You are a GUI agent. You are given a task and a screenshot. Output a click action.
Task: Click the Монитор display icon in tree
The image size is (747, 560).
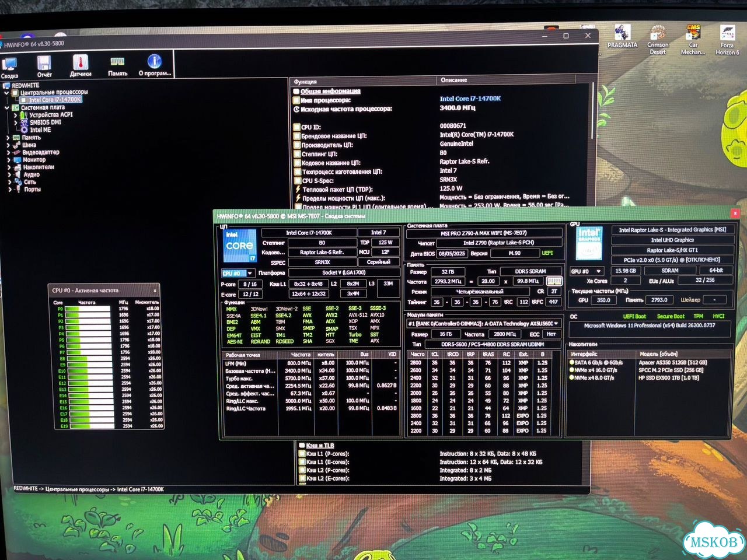(18, 159)
